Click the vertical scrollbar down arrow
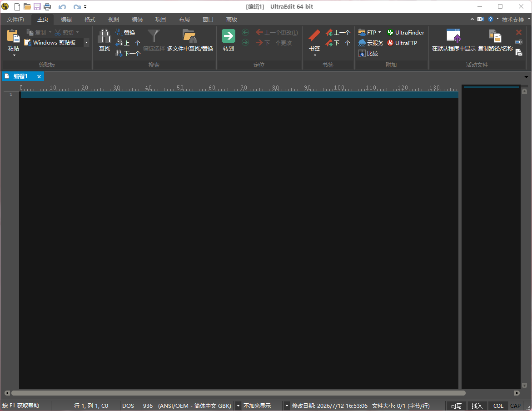 tap(525, 386)
